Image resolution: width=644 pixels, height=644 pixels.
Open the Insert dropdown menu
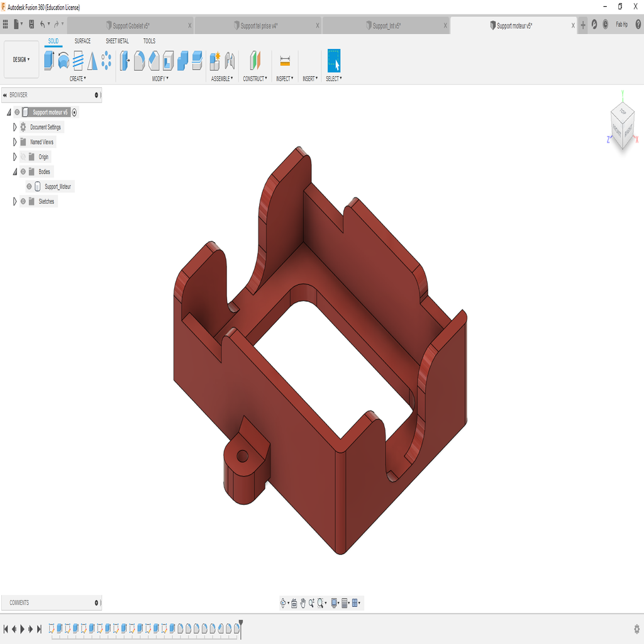point(310,79)
